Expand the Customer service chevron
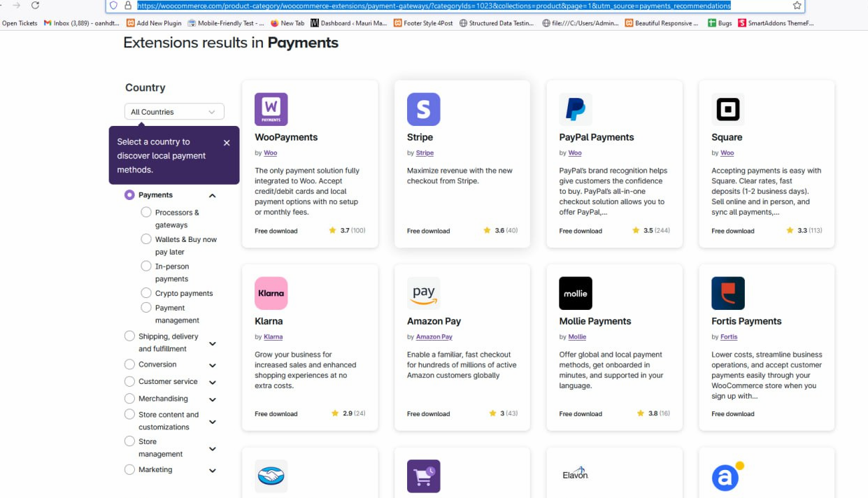868x498 pixels. [213, 383]
